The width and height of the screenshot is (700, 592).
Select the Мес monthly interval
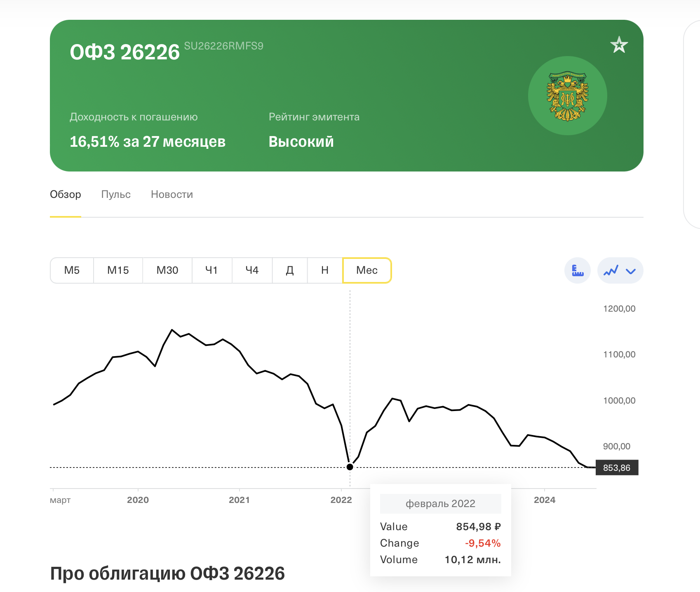367,270
